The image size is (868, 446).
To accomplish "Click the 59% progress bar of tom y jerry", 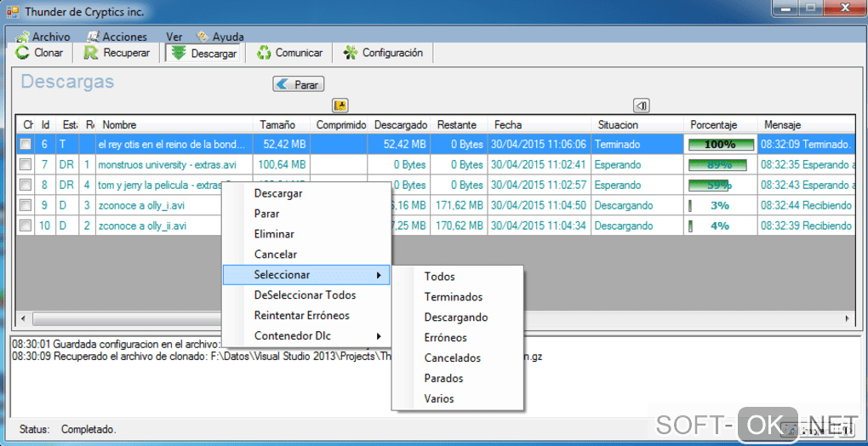I will pyautogui.click(x=709, y=186).
